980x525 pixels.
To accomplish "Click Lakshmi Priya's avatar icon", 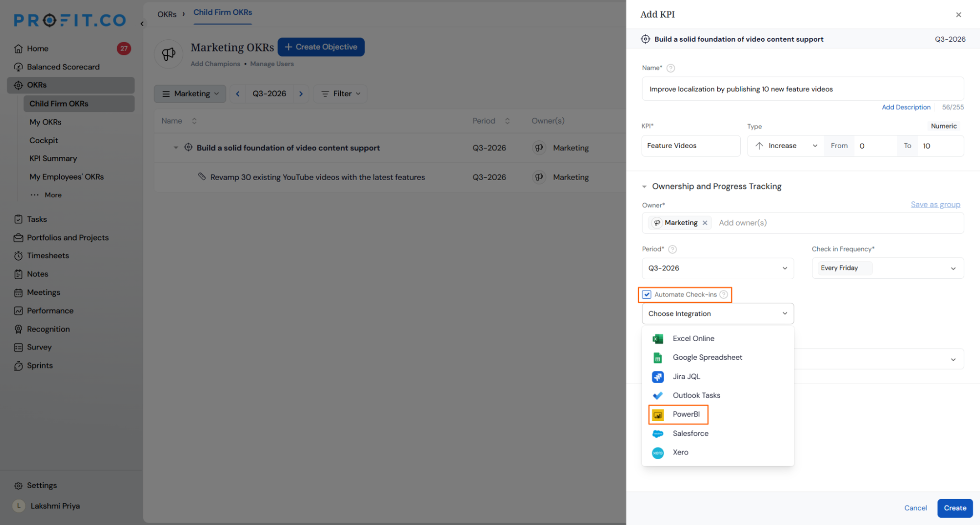I will click(x=19, y=506).
